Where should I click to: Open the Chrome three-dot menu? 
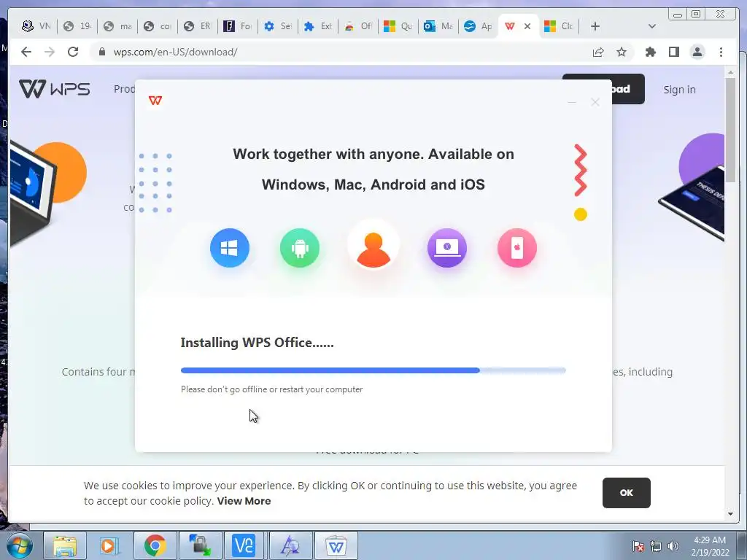click(721, 52)
